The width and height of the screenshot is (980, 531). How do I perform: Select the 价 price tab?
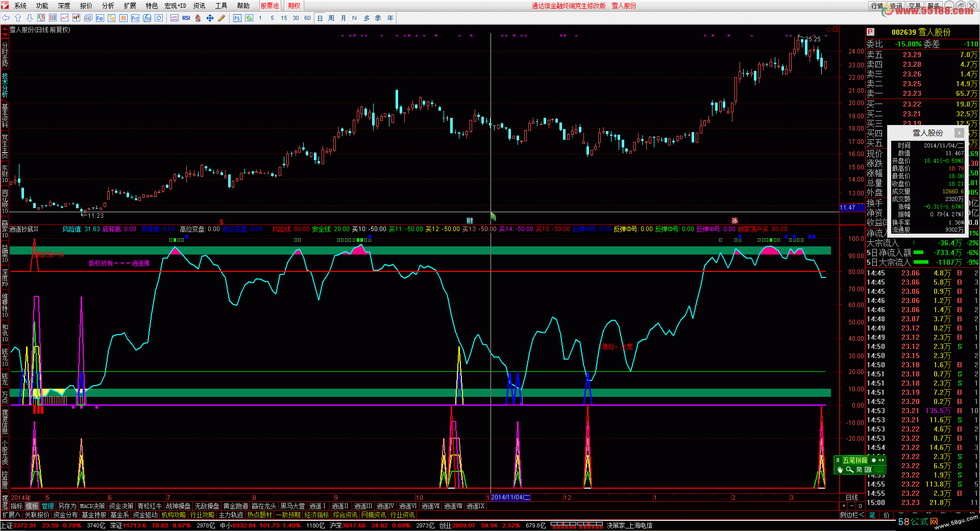click(886, 515)
